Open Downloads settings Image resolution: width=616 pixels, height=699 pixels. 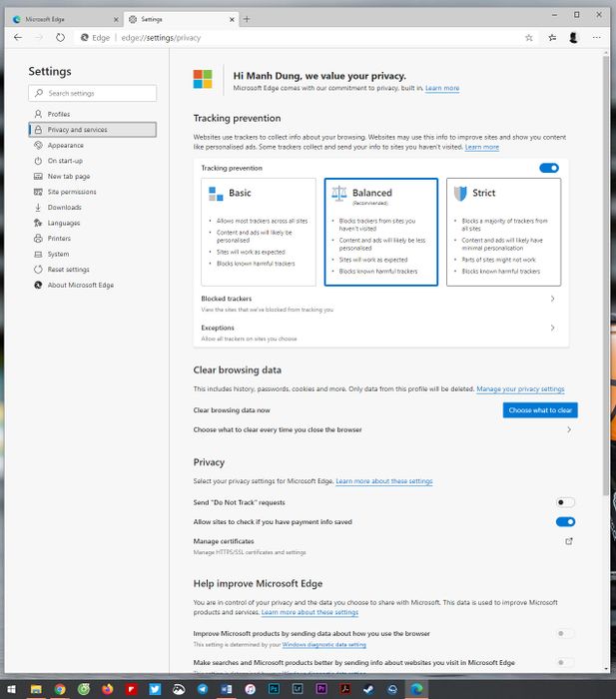(93, 208)
